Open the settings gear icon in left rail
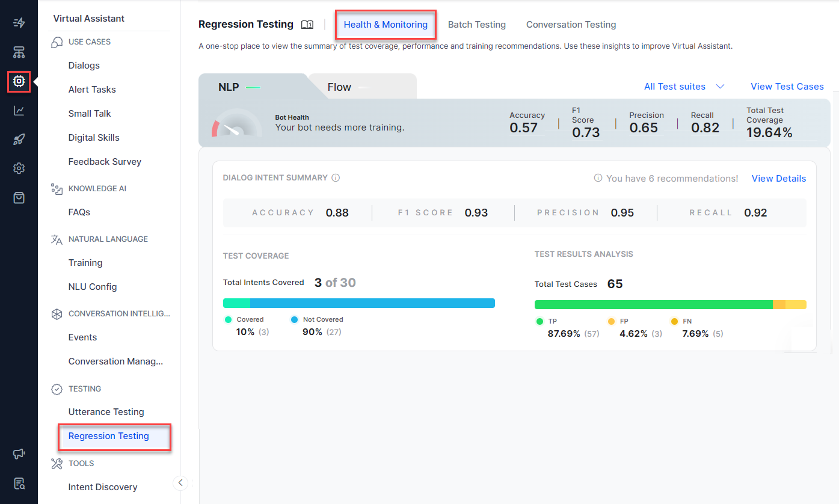This screenshot has height=504, width=839. pyautogui.click(x=19, y=168)
